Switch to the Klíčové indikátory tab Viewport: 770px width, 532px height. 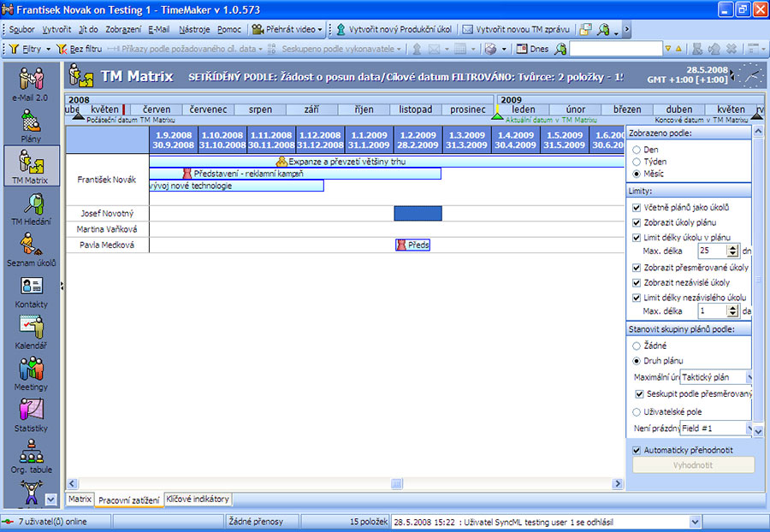[x=197, y=499]
